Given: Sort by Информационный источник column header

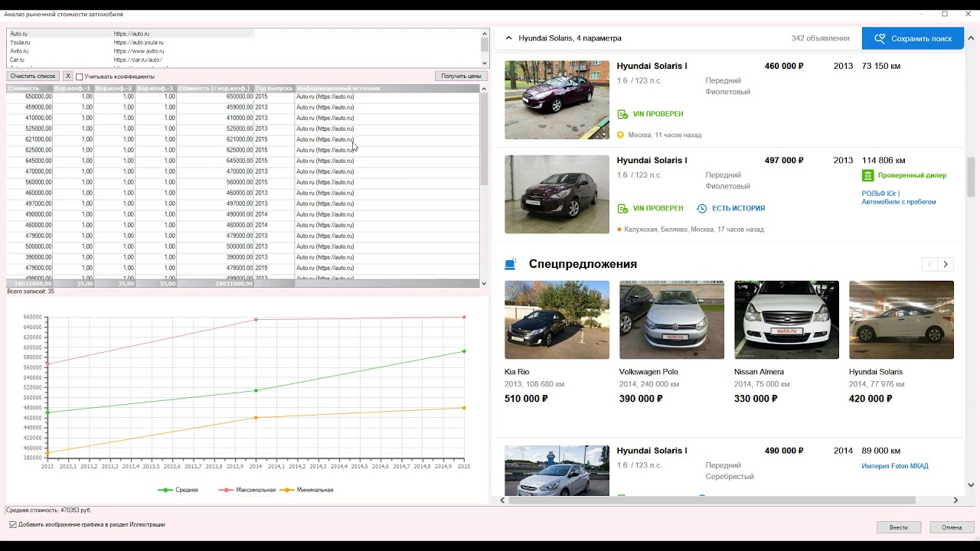Looking at the screenshot, I should [387, 89].
